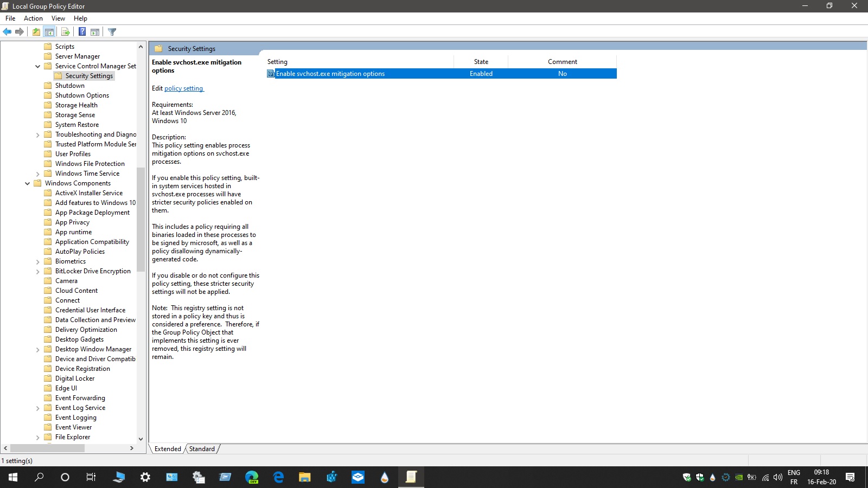Click the policy icon beside Enable svchost.exe mitigation options
This screenshot has width=868, height=488.
(x=271, y=74)
